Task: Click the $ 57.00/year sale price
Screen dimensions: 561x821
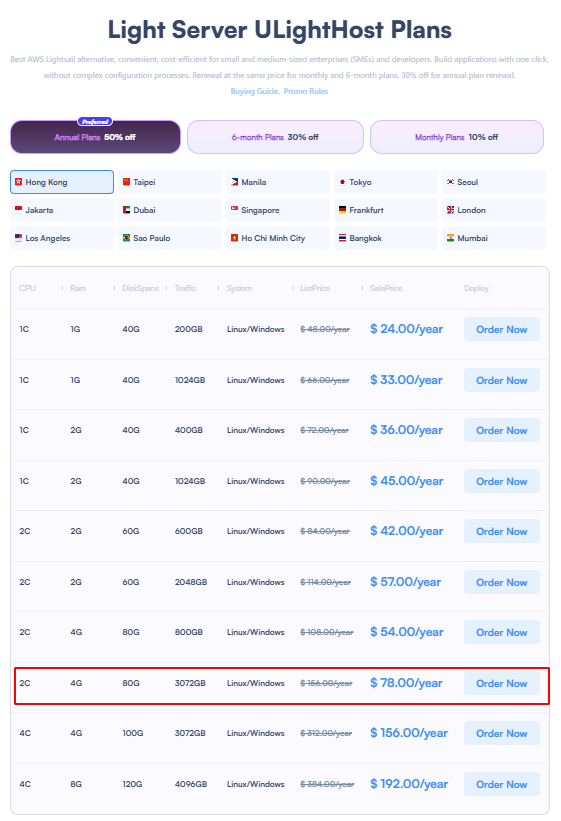Action: (x=405, y=582)
